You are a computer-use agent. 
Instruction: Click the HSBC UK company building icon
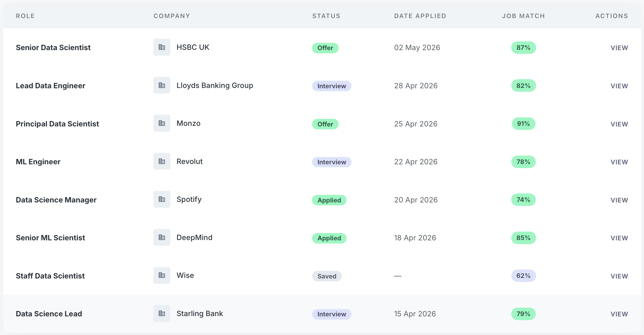(x=162, y=47)
